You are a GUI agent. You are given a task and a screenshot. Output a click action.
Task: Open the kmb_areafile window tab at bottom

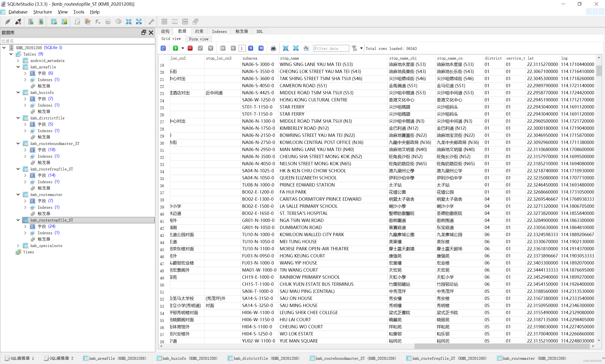(115, 358)
